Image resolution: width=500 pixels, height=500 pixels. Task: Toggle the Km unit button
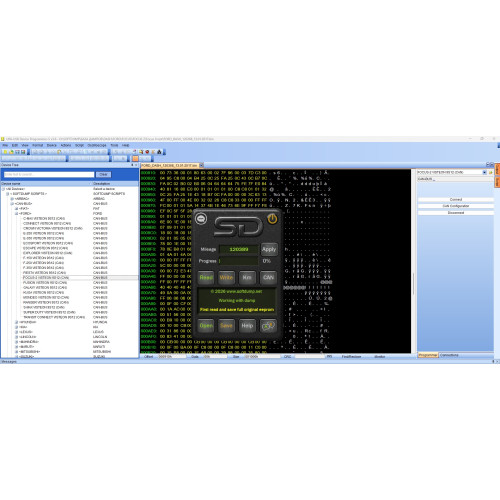[x=247, y=277]
